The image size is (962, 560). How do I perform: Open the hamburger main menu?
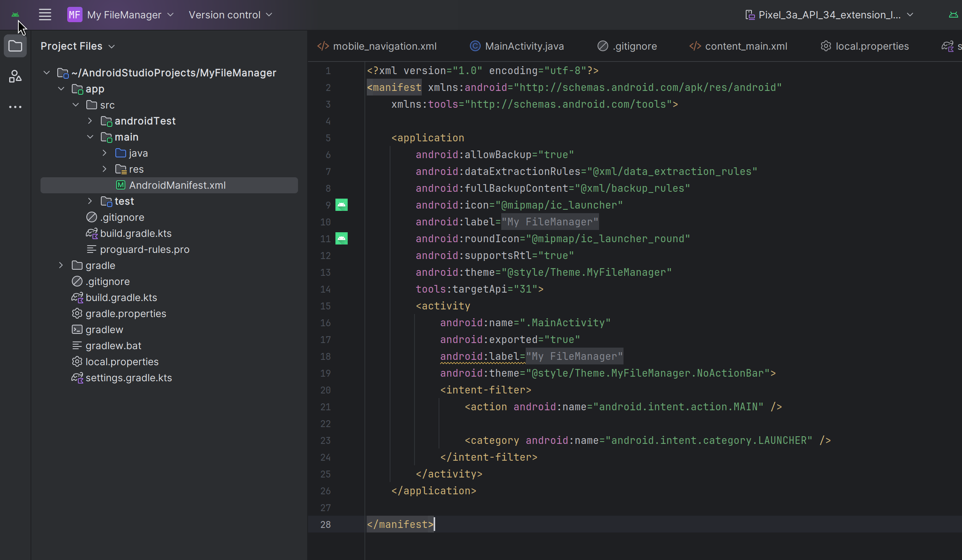(45, 15)
